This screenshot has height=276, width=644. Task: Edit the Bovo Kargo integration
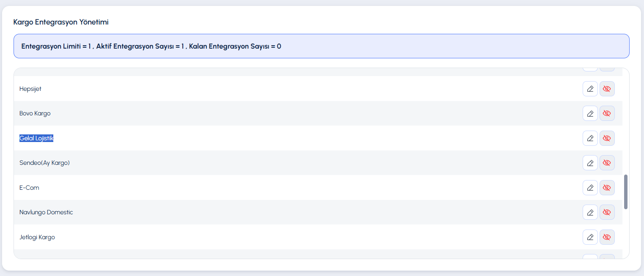pyautogui.click(x=590, y=113)
